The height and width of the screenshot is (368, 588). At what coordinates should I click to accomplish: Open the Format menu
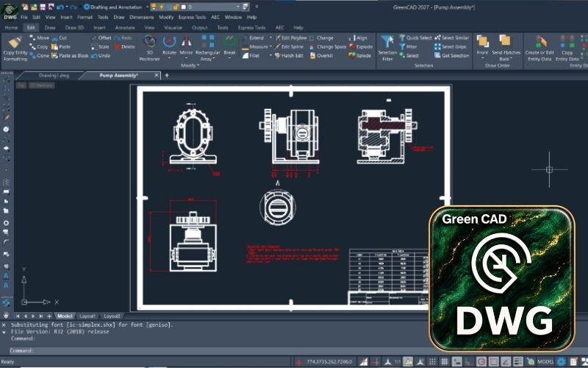pos(85,17)
